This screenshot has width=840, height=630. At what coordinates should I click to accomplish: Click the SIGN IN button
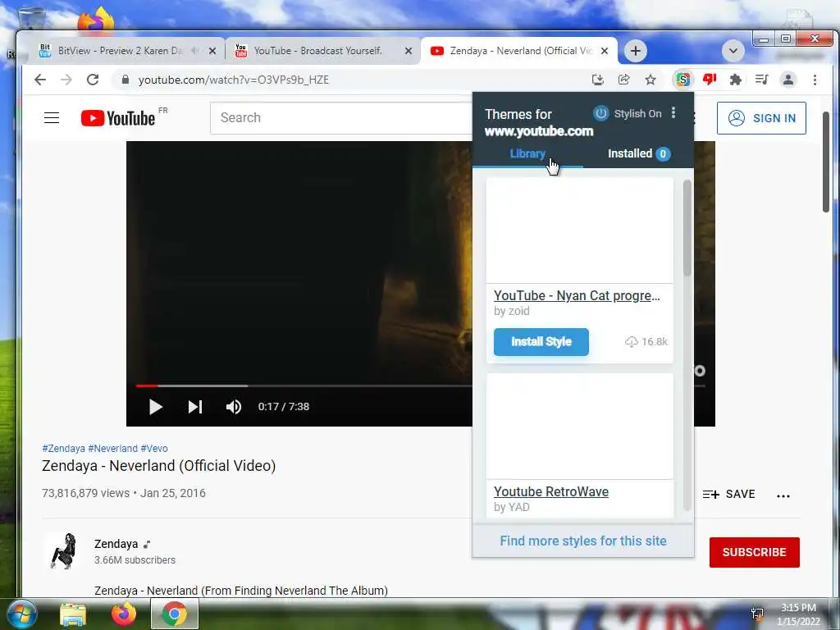(761, 118)
